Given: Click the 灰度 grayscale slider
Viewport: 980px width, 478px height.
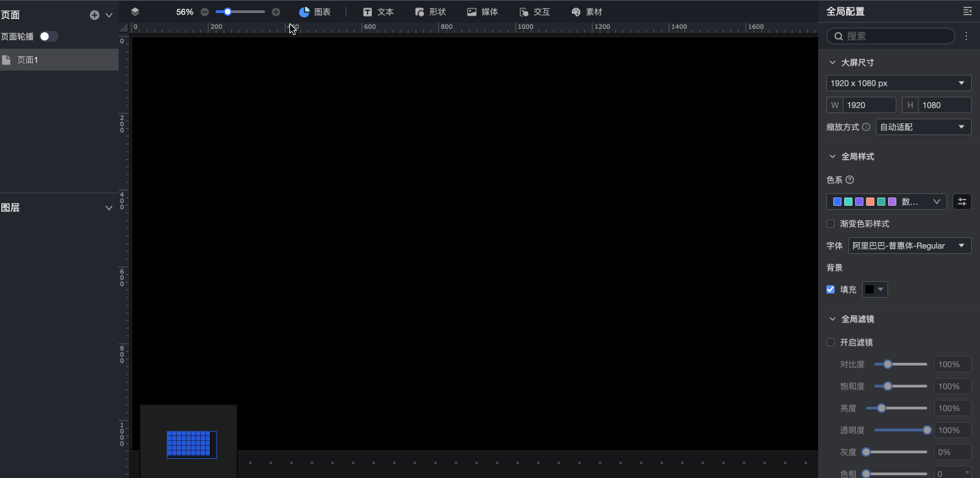Looking at the screenshot, I should coord(894,452).
